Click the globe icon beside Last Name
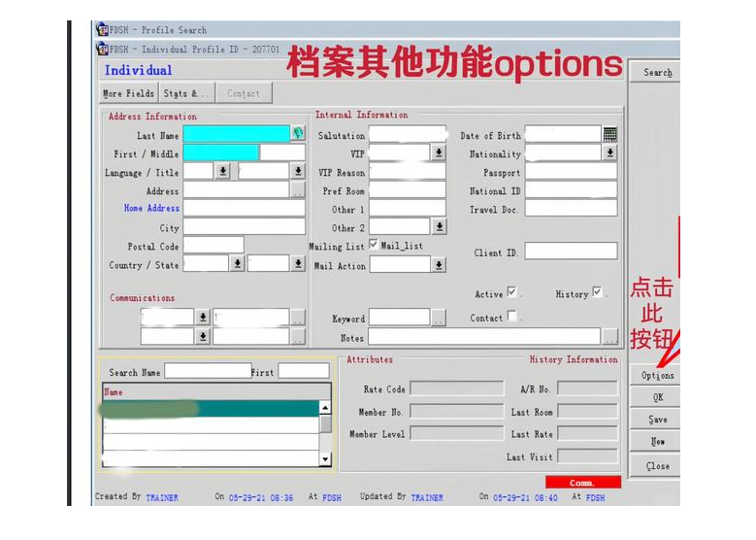The width and height of the screenshot is (756, 540). tap(299, 133)
